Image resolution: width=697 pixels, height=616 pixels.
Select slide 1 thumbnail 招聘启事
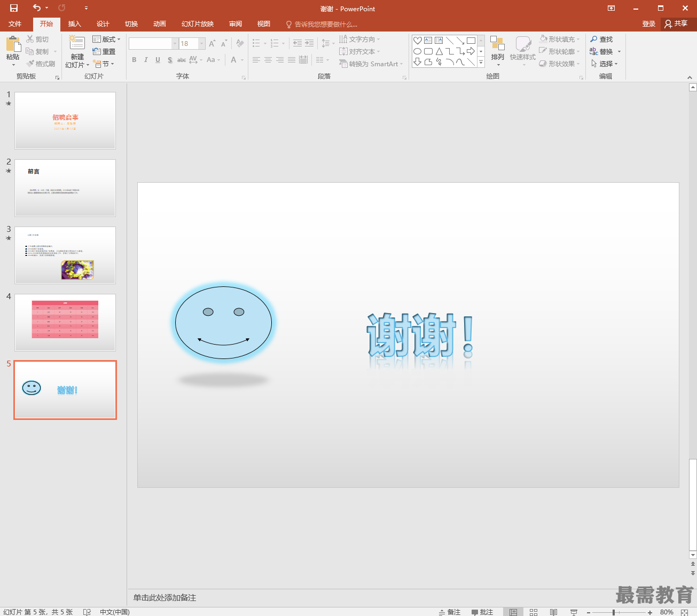pyautogui.click(x=65, y=121)
